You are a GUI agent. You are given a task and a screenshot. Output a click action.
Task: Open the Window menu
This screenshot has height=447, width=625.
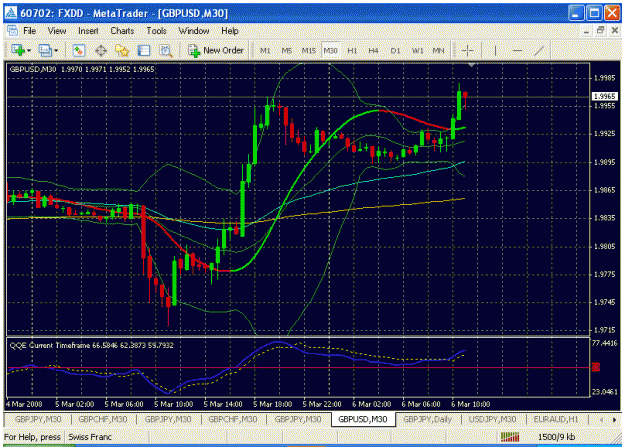tap(194, 31)
